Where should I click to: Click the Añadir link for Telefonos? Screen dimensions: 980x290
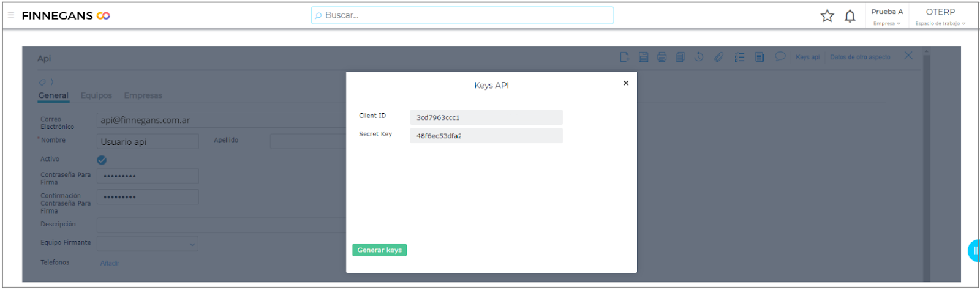(x=110, y=263)
